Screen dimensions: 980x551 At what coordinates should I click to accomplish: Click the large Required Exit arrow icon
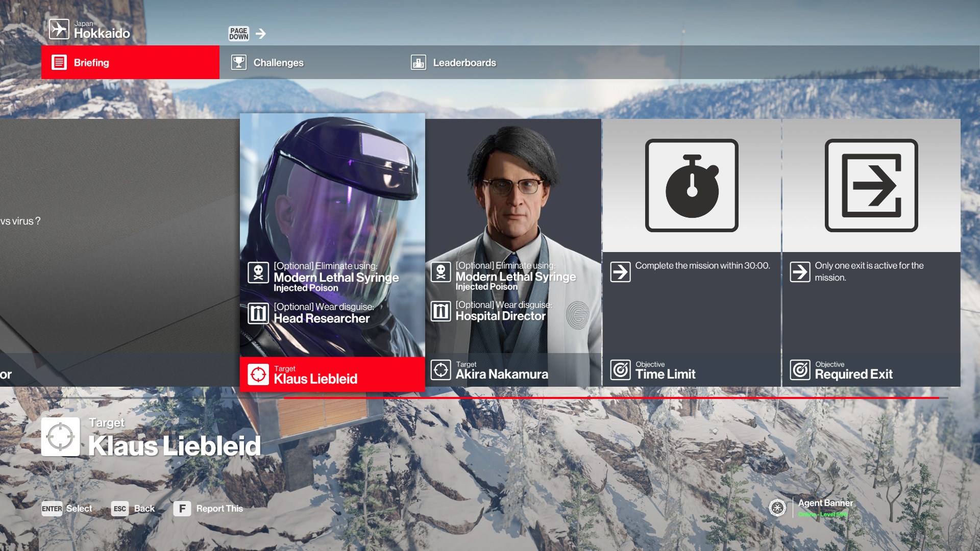871,186
